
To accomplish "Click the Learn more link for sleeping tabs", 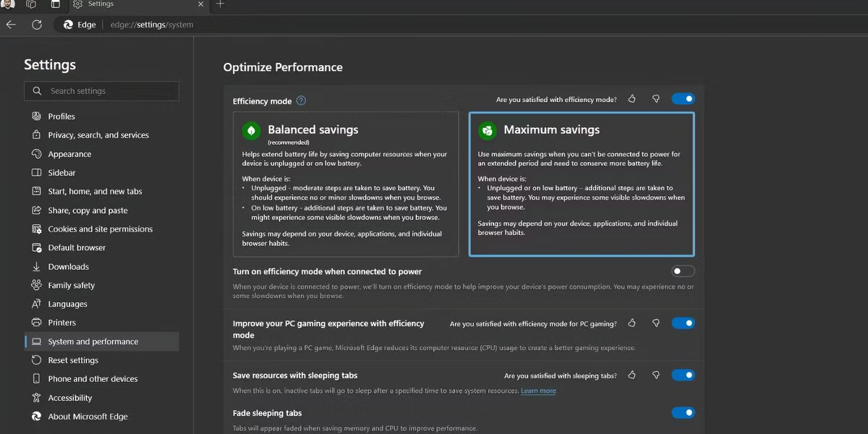I will 537,390.
